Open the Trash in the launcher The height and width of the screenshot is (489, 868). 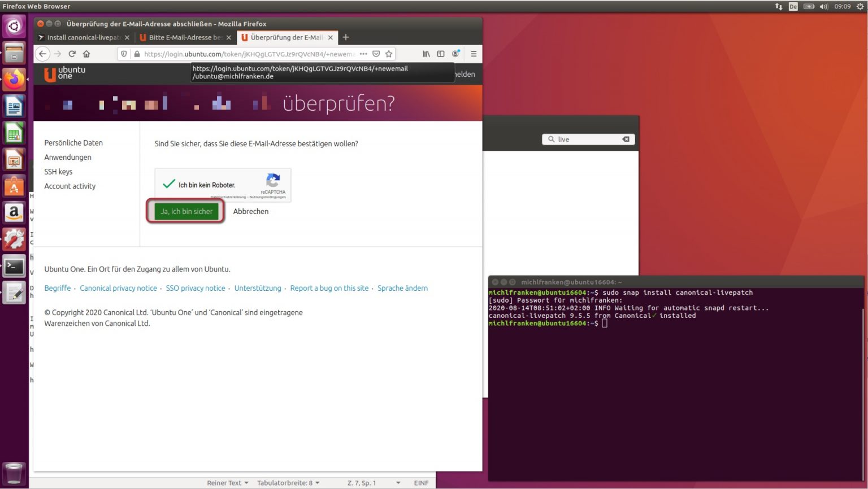coord(14,473)
